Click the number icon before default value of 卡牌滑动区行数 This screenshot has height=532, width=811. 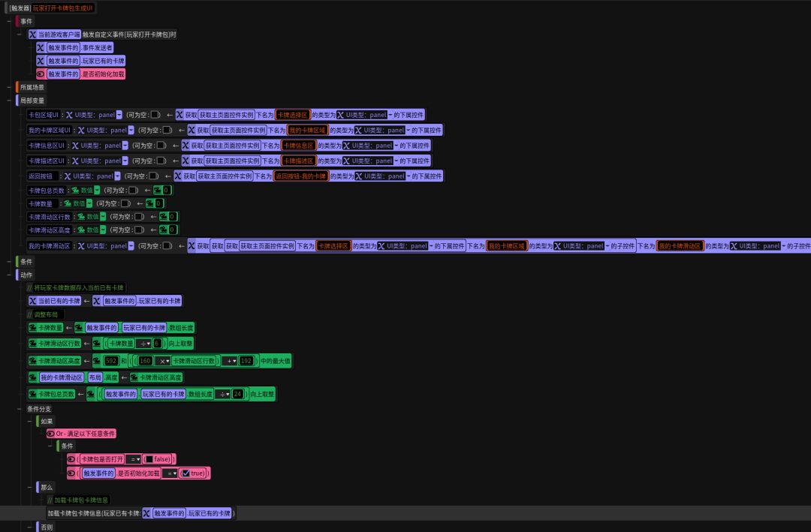tap(164, 217)
